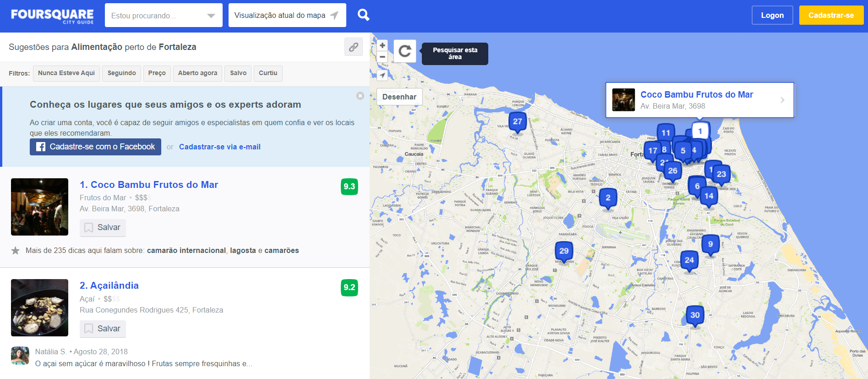Toggle the Salvo filter
The height and width of the screenshot is (379, 868).
click(x=238, y=73)
